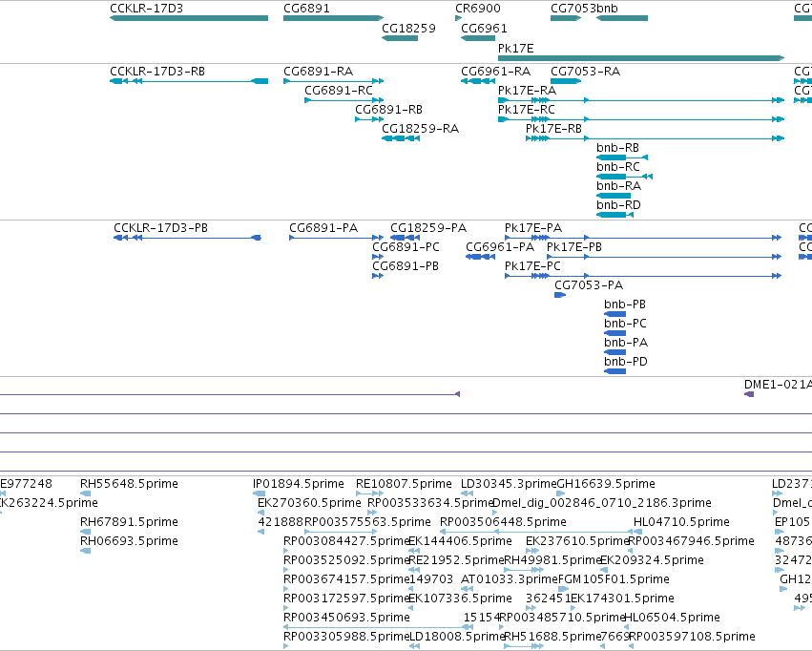Select the bnb-PA protein label

coord(626,344)
